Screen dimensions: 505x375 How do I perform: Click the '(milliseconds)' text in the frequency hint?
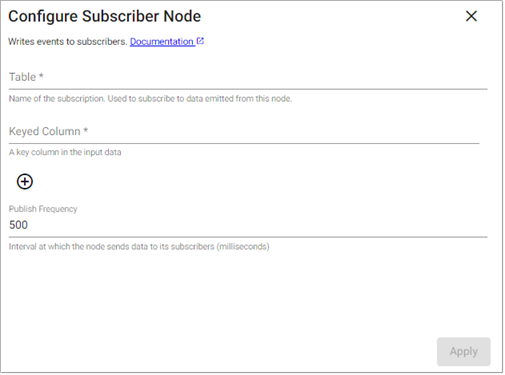(x=243, y=247)
